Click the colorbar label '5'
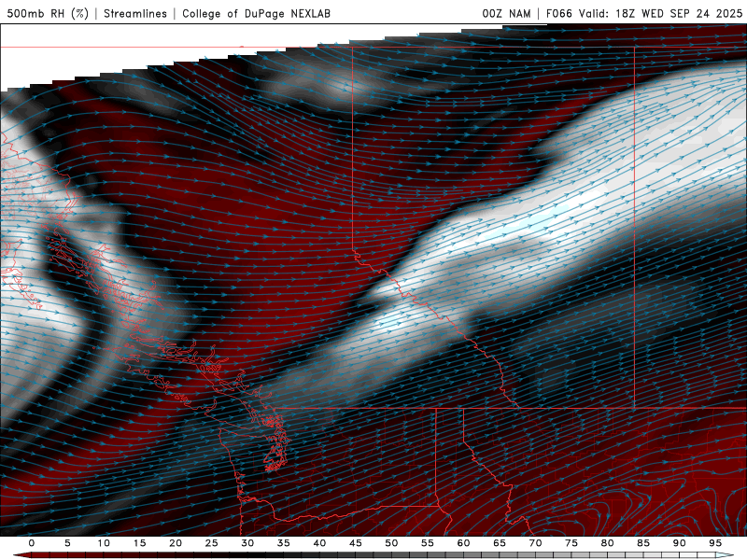 (67, 543)
